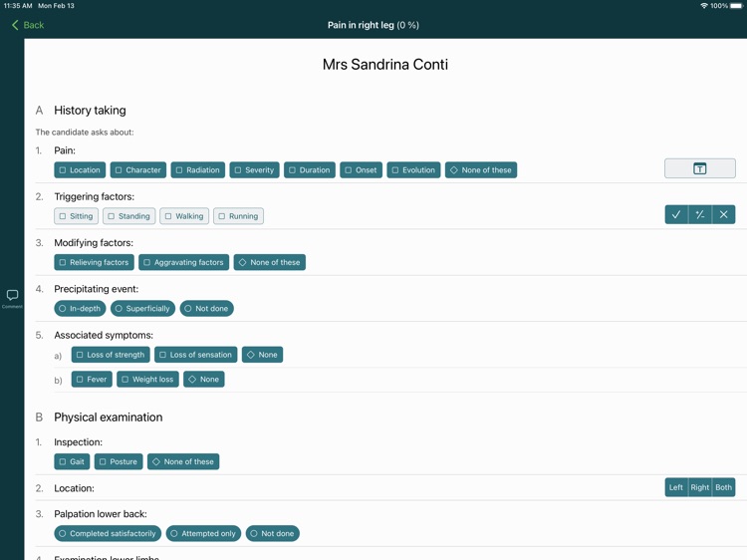Check Loss of sensation symptom
Viewport: 747px width, 560px height.
coord(196,355)
